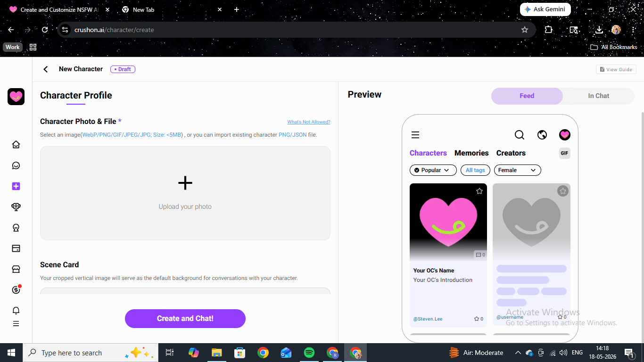Favorite the star on gray placeholder card
Screen dimensions: 644x362
pyautogui.click(x=562, y=191)
